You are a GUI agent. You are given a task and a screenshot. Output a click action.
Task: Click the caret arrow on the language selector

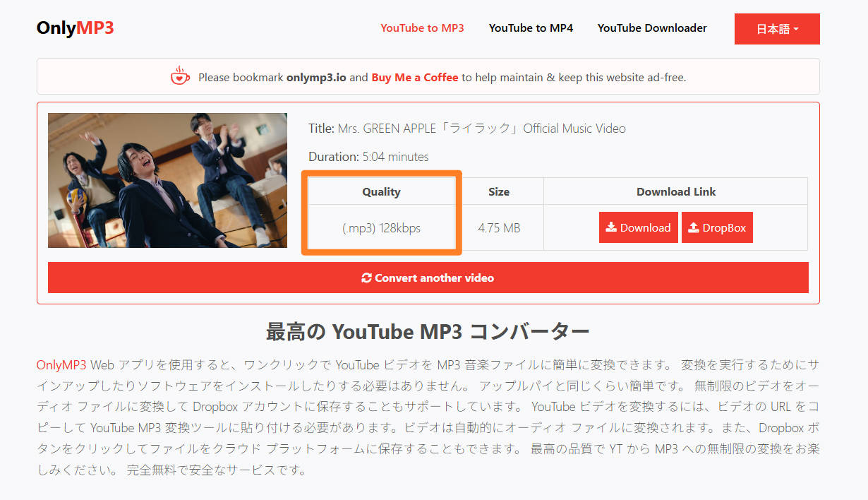pyautogui.click(x=797, y=29)
